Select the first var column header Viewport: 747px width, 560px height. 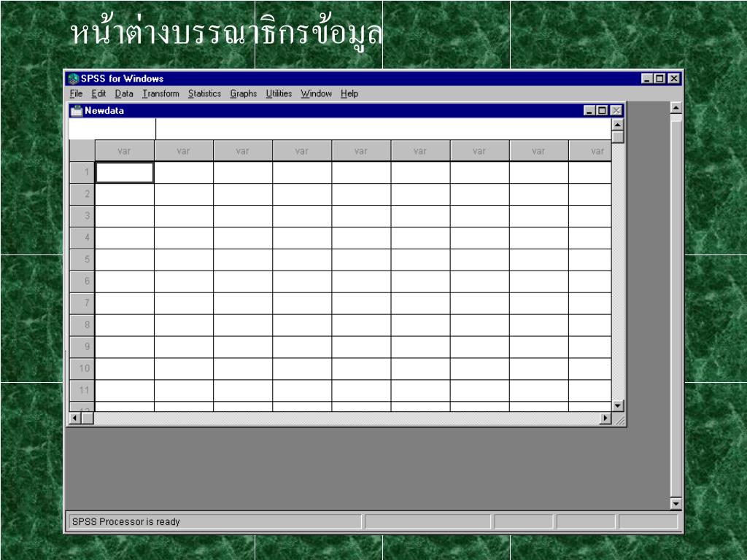pos(124,151)
